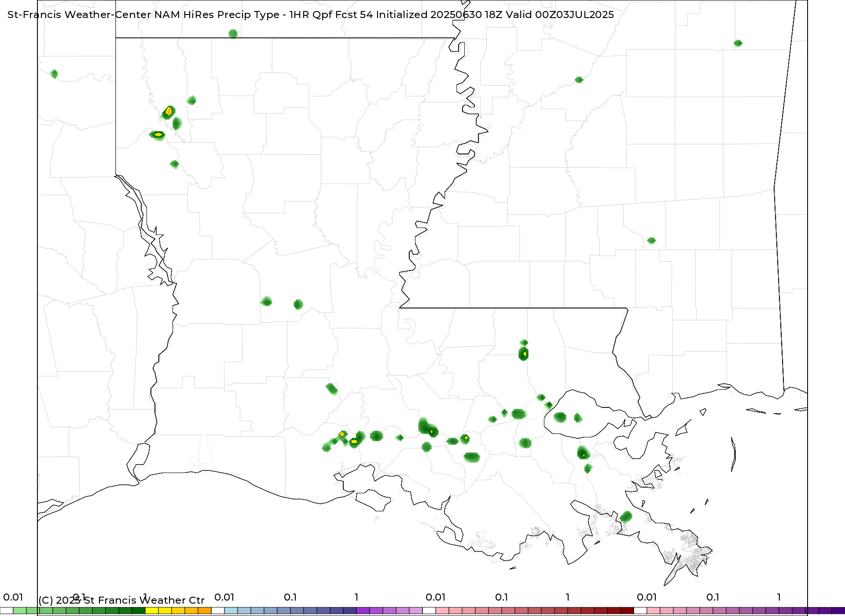Click the '0.01' label above the blue scale
Viewport: 845px width, 616px height.
[224, 597]
